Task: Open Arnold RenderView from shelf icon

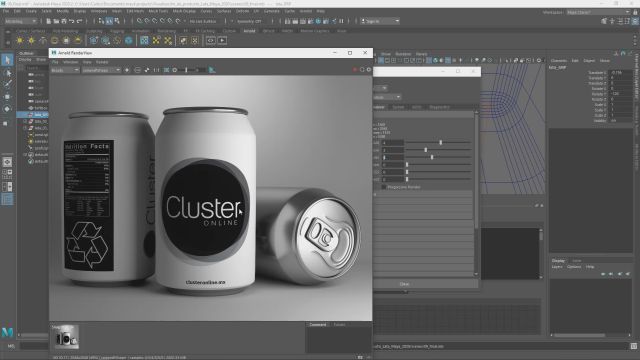Action: point(211,40)
